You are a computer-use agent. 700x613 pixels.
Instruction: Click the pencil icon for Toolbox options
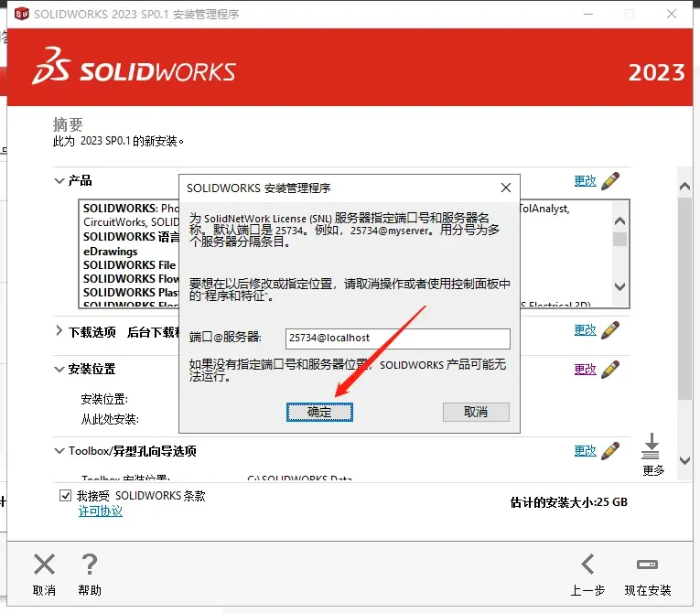pos(609,451)
